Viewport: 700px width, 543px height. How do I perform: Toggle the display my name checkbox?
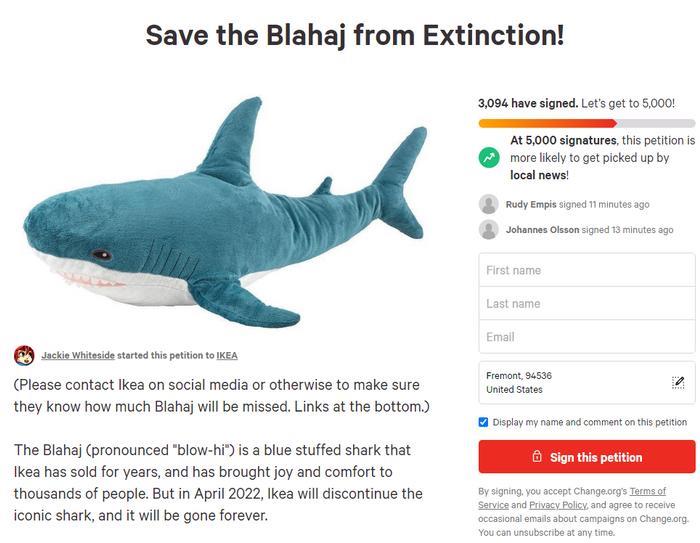[484, 422]
